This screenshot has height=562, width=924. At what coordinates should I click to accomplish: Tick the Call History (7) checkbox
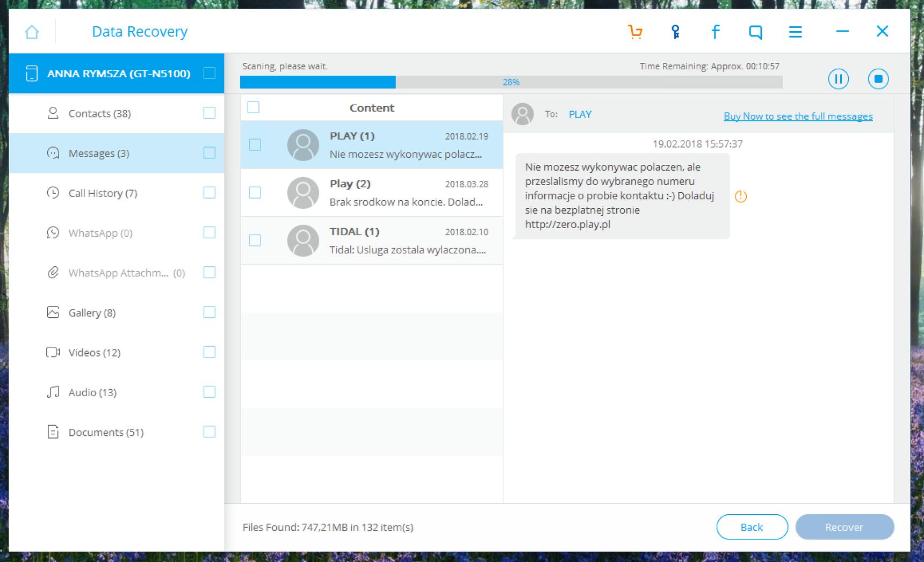[x=210, y=193]
